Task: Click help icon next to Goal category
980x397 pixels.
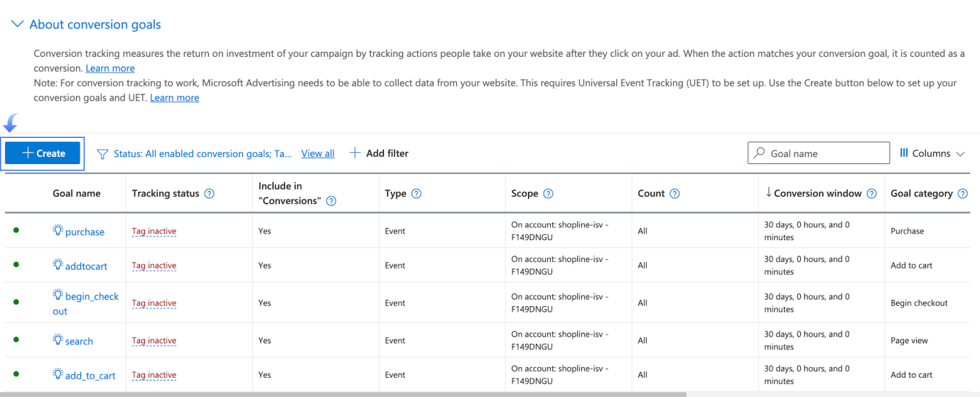Action: 963,194
